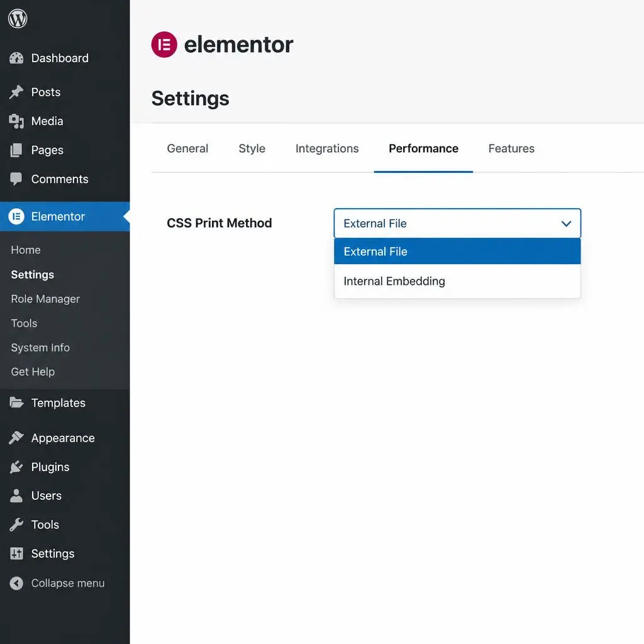
Task: Open the bold Settings submenu under Elementor
Action: click(x=33, y=274)
